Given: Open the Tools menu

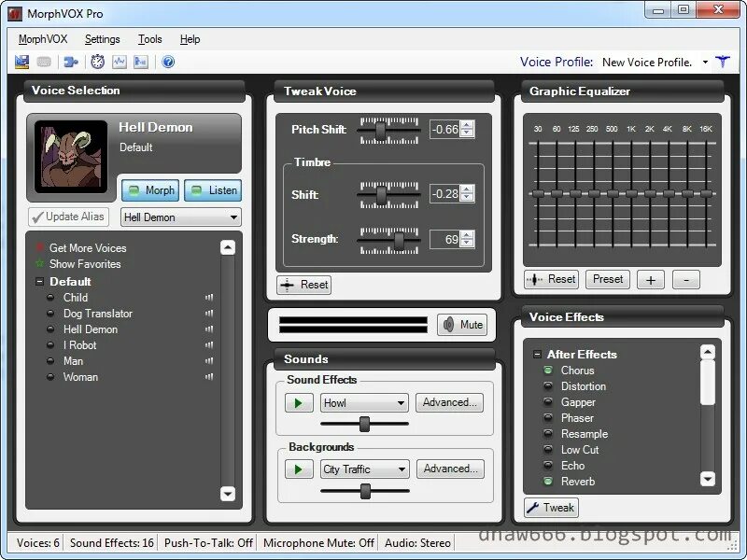Looking at the screenshot, I should (x=150, y=39).
